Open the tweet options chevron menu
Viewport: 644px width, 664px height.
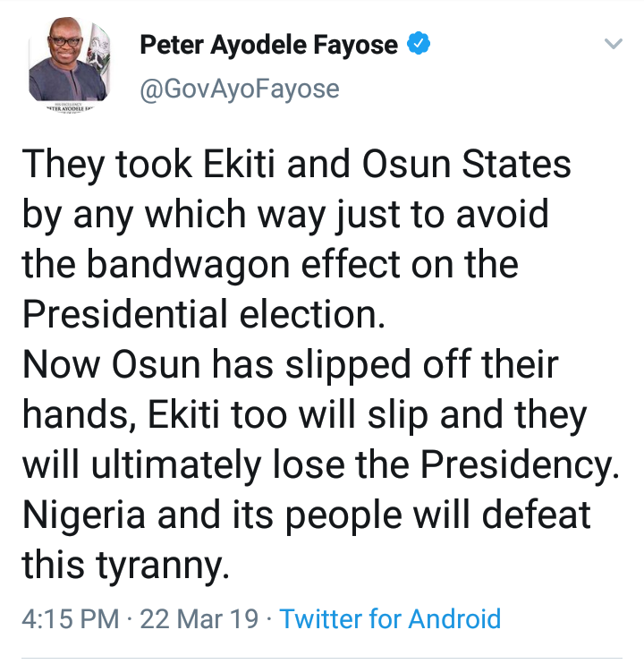(613, 44)
